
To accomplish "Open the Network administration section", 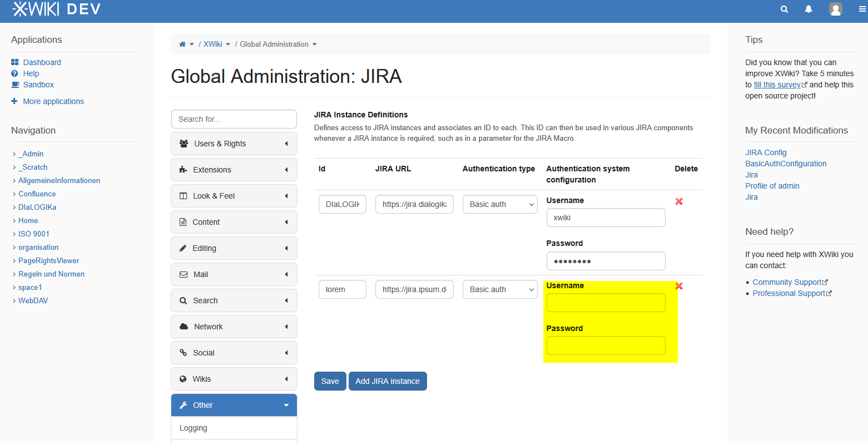I will tap(234, 327).
